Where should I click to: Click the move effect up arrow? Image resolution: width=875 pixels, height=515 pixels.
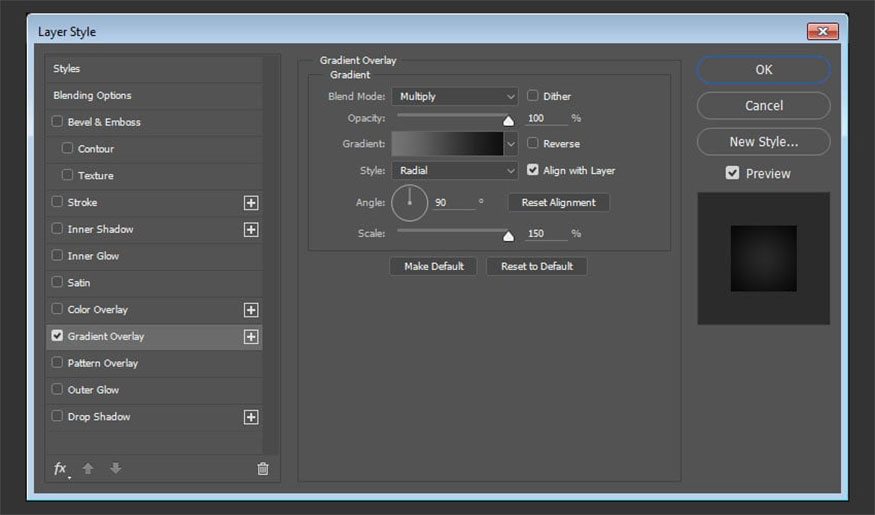point(88,468)
